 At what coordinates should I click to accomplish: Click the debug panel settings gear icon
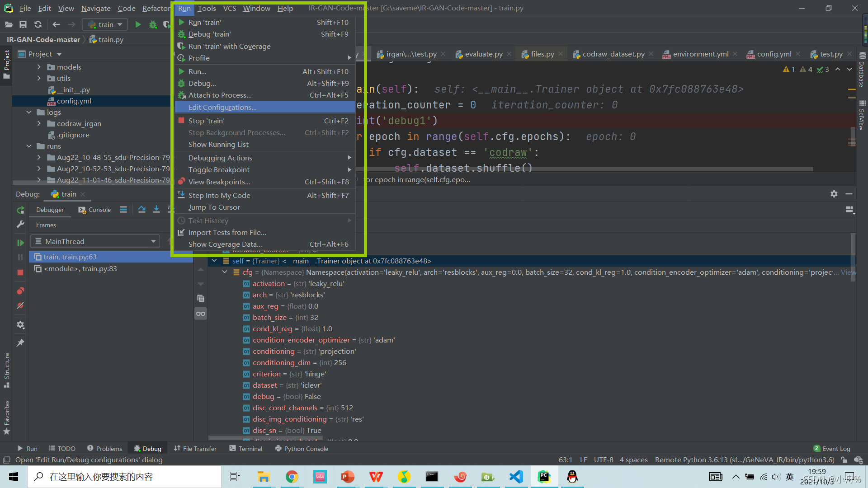(x=834, y=194)
